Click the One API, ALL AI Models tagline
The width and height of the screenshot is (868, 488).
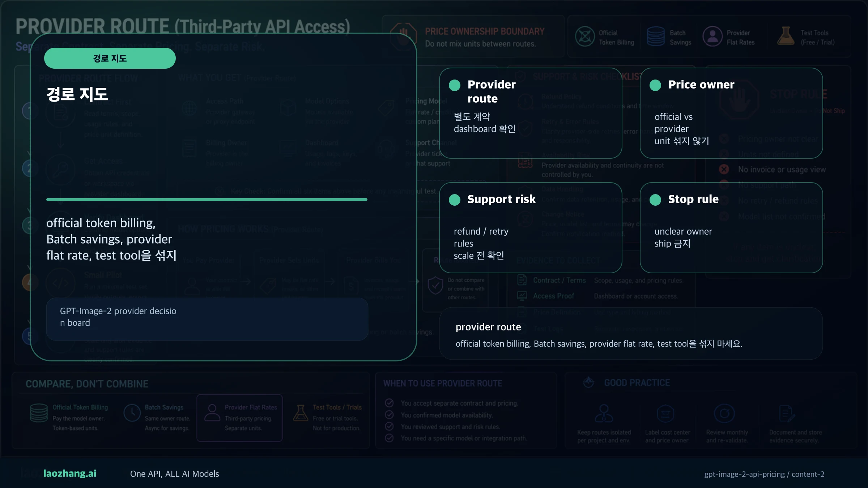[x=175, y=474]
